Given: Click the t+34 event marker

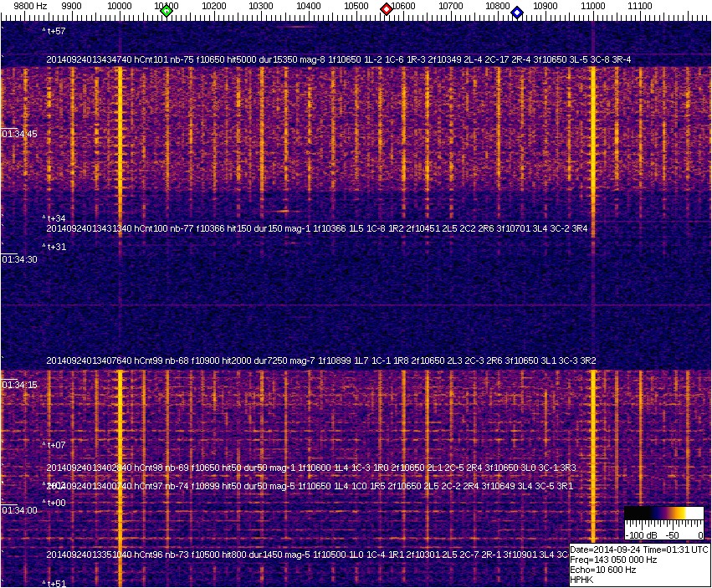Looking at the screenshot, I should click(x=55, y=218).
